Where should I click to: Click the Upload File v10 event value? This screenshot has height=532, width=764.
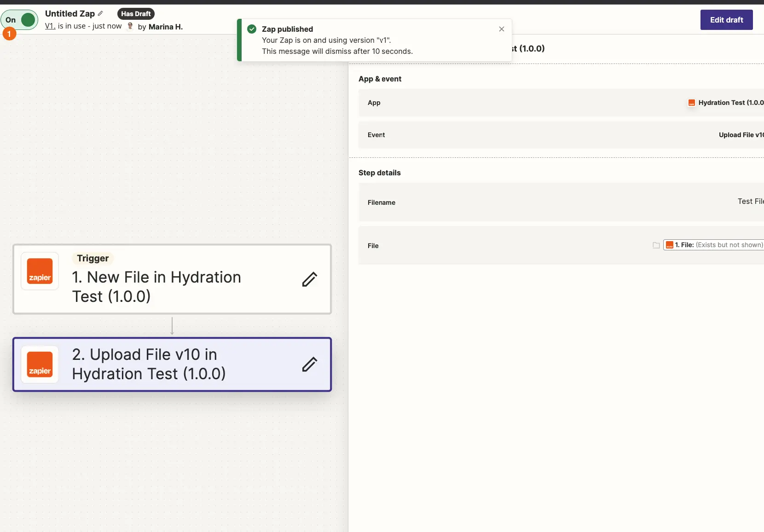pos(741,135)
